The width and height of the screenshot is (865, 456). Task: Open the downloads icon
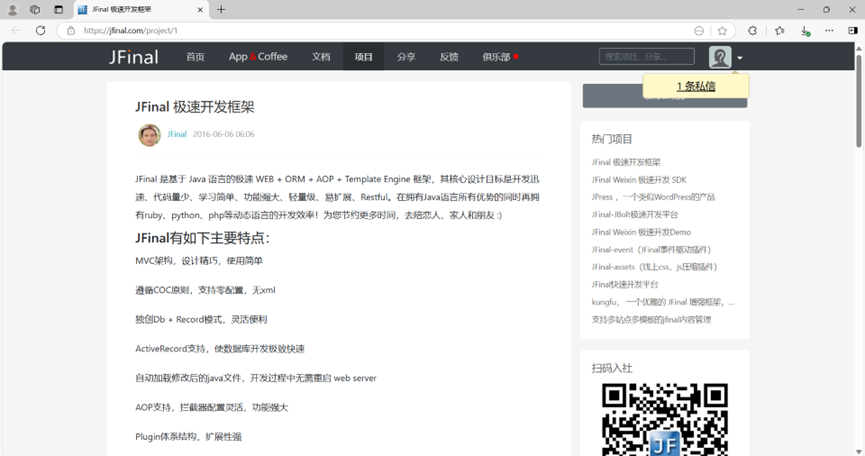tap(805, 31)
